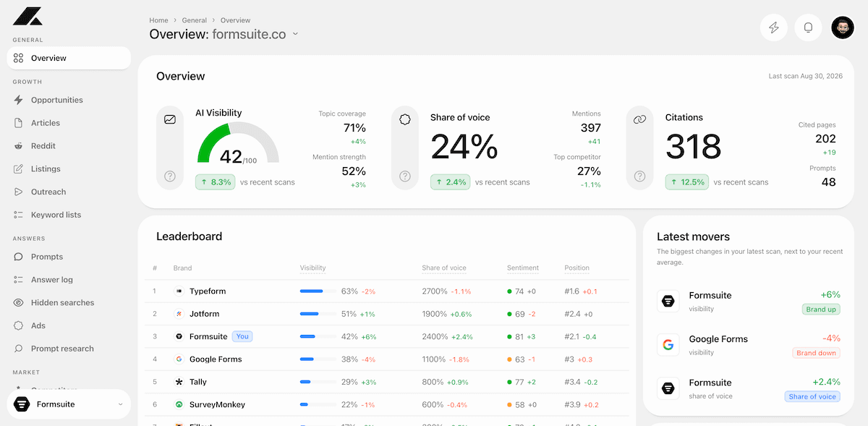Click the Prompts chat bubble icon
The height and width of the screenshot is (426, 868).
pyautogui.click(x=18, y=257)
